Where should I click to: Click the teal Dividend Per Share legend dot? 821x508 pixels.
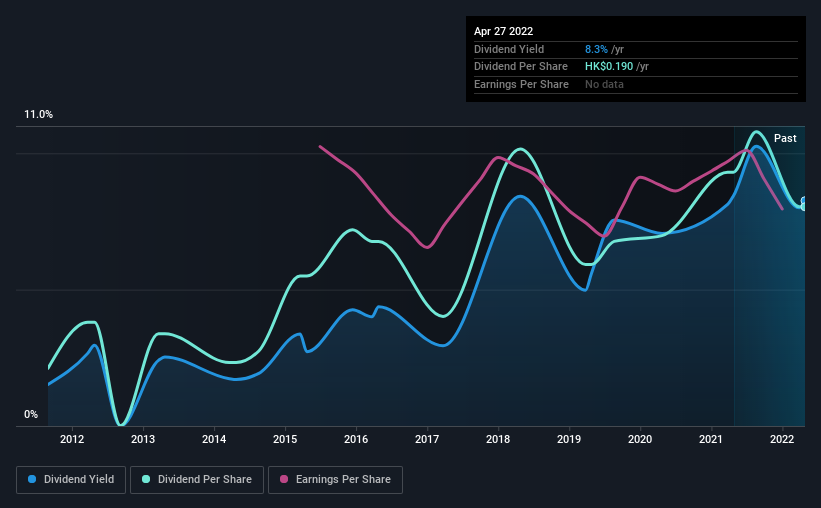[146, 479]
